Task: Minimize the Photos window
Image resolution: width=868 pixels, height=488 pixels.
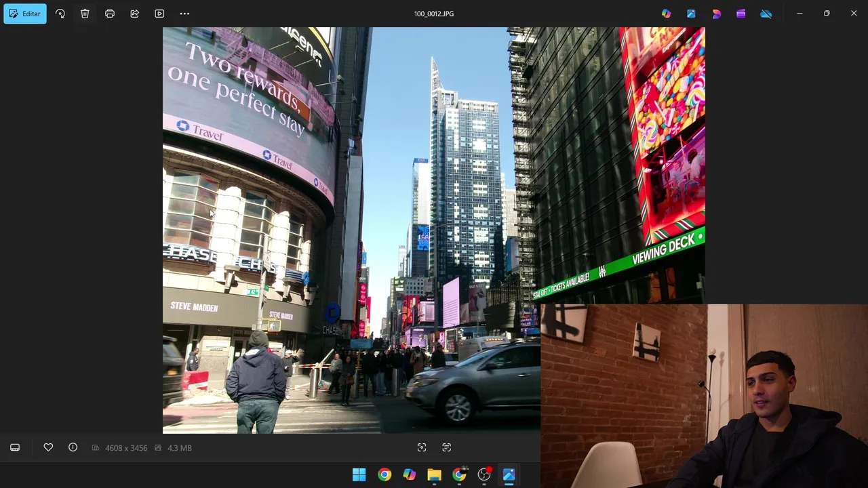Action: pyautogui.click(x=800, y=14)
